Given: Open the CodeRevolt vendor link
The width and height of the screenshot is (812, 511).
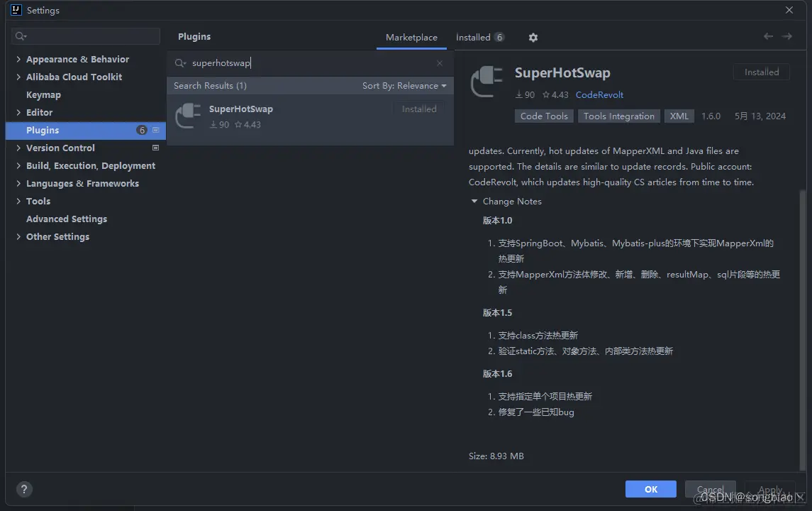Looking at the screenshot, I should pos(599,95).
